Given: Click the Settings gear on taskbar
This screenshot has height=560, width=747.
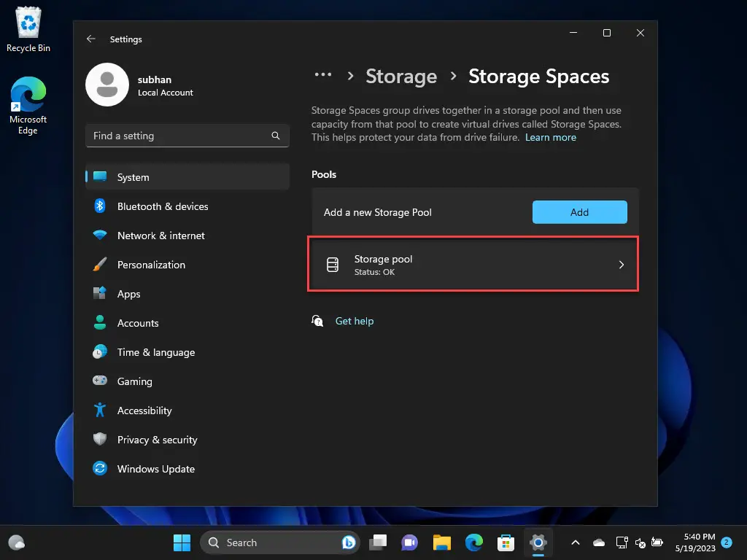Looking at the screenshot, I should click(x=538, y=542).
